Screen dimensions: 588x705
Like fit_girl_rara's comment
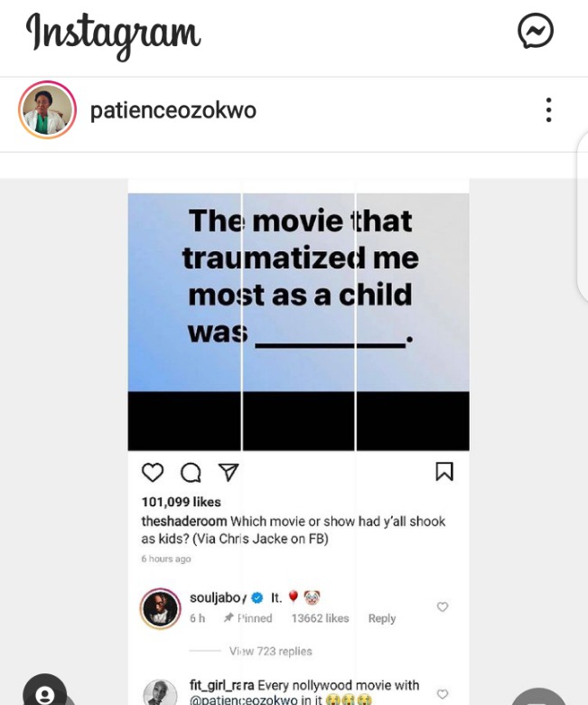point(443,694)
